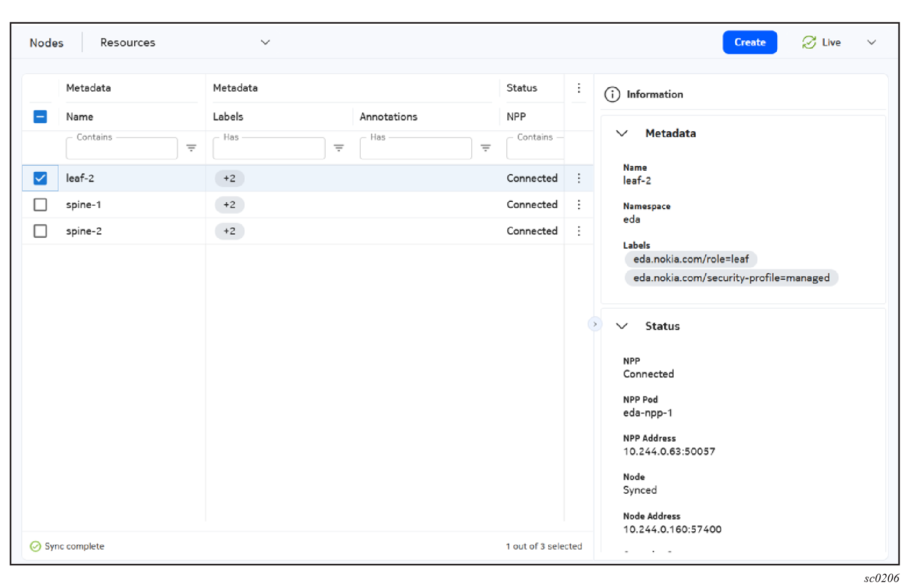This screenshot has height=588, width=908.
Task: Open the Annotations column filter icon
Action: coord(486,147)
